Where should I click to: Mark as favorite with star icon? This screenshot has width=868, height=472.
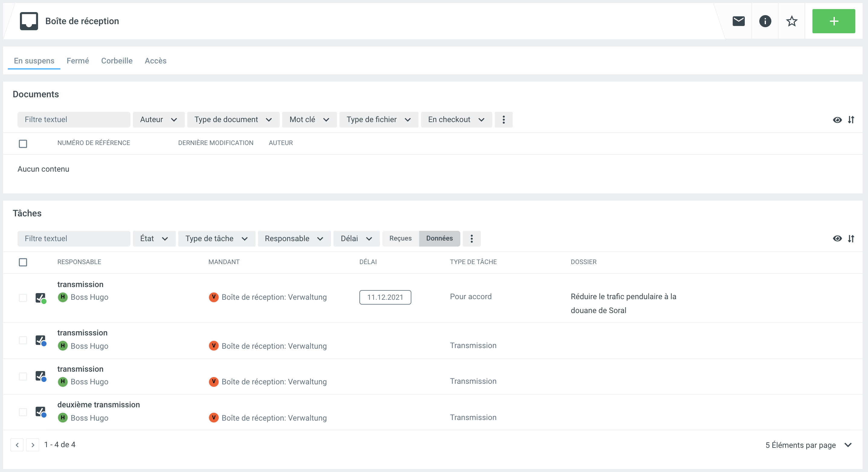[x=792, y=21]
